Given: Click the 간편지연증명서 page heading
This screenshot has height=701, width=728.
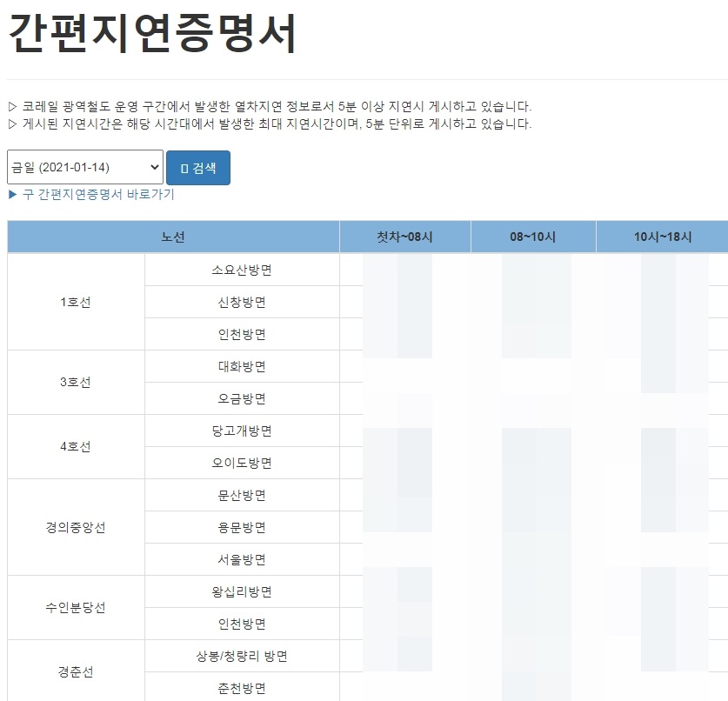Looking at the screenshot, I should pos(152,33).
